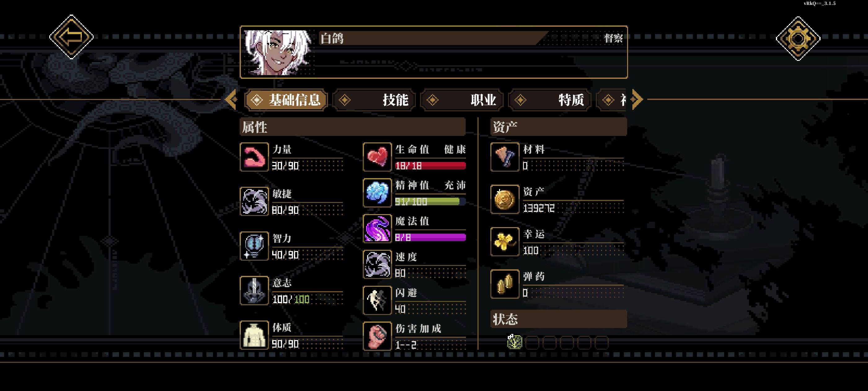Viewport: 868px width, 391px height.
Task: Click the red 生命值 health bar
Action: tap(430, 166)
